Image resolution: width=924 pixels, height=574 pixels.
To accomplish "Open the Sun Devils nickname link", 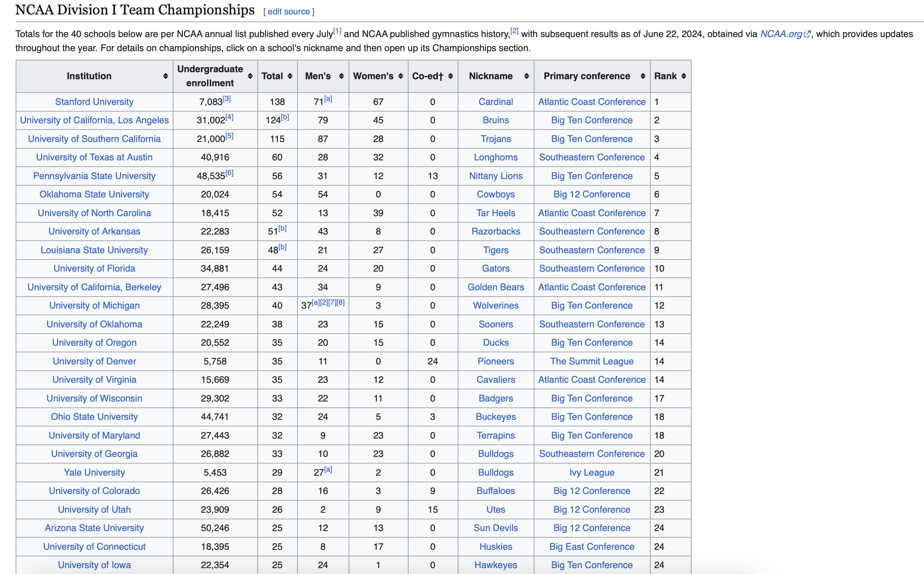I will point(496,528).
